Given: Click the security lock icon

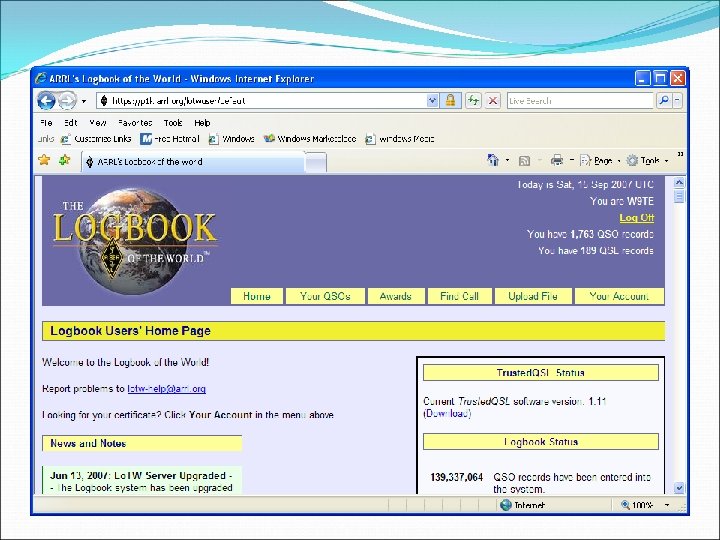Looking at the screenshot, I should (450, 100).
